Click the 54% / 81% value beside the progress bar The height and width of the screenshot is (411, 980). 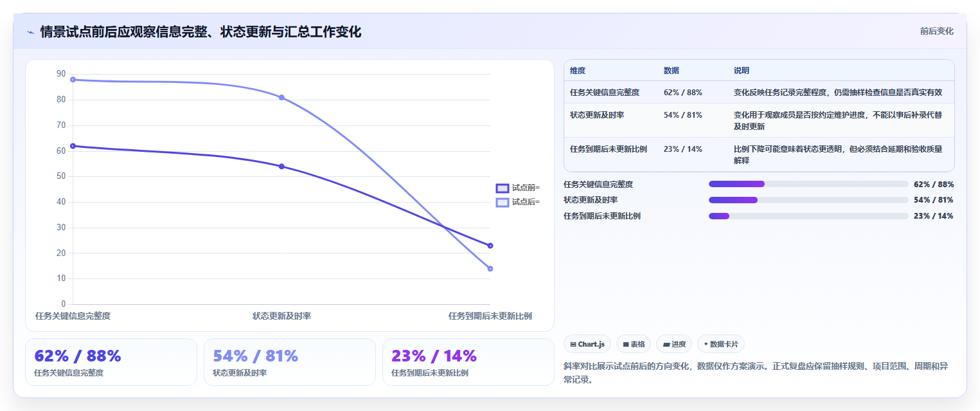point(934,200)
